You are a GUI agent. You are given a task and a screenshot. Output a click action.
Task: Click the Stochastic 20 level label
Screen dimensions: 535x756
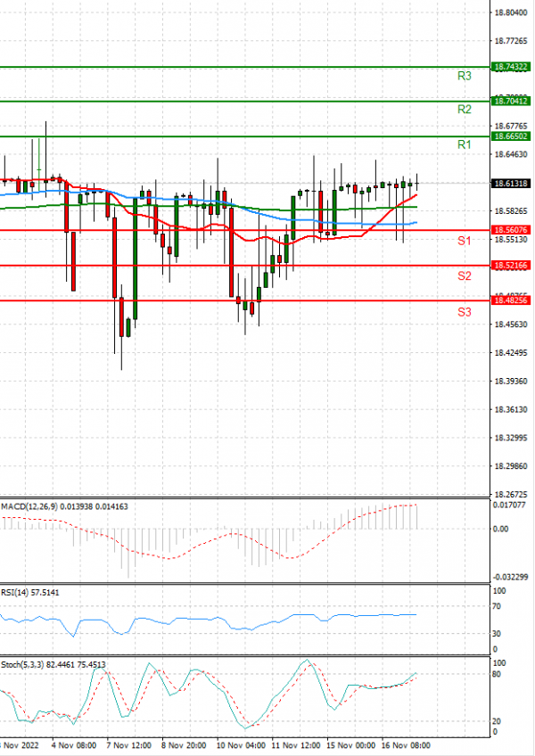[497, 721]
